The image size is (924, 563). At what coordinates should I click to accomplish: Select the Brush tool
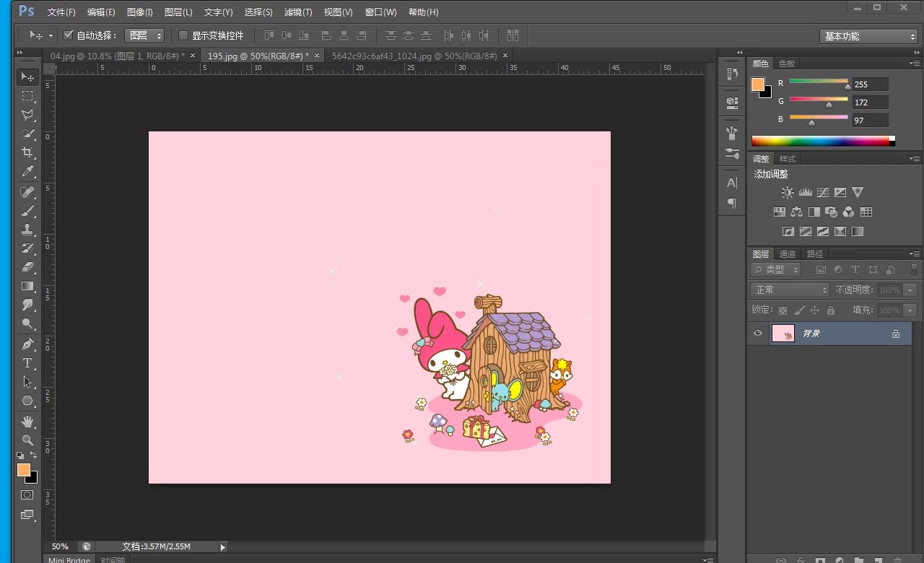pyautogui.click(x=27, y=211)
